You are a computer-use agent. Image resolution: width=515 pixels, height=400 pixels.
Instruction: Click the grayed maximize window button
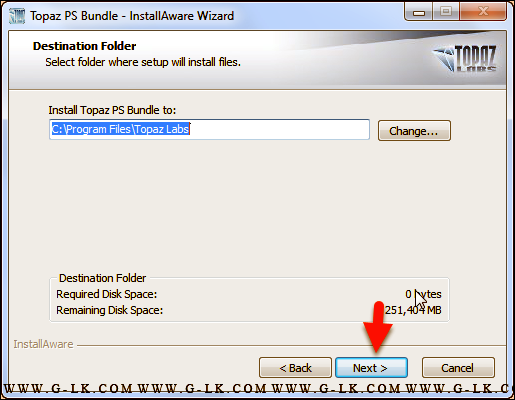[x=446, y=12]
